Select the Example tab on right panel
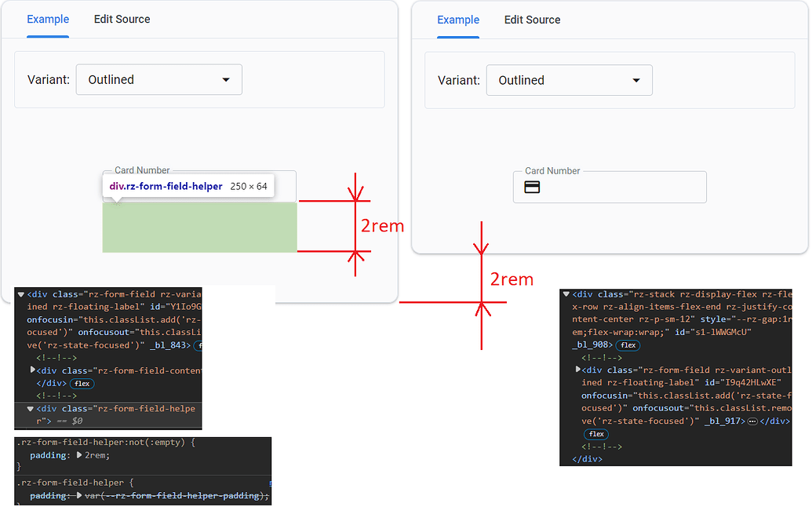812x507 pixels. 458,20
